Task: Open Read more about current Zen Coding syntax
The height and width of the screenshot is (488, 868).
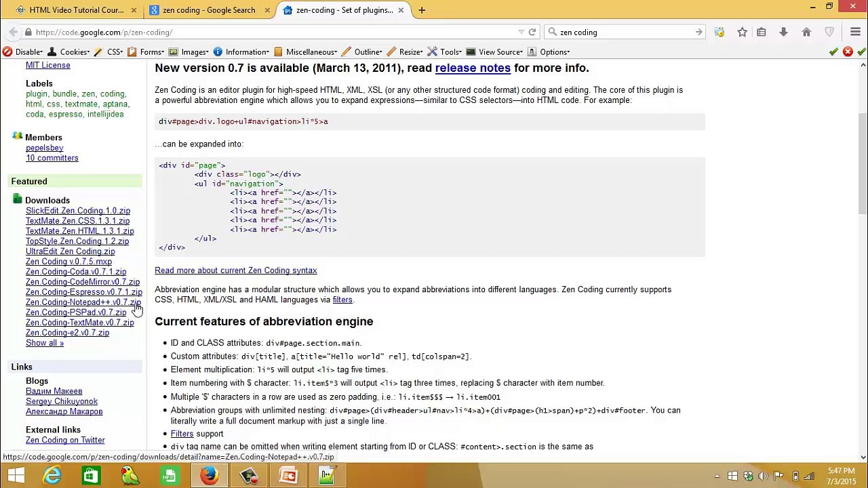Action: click(235, 270)
